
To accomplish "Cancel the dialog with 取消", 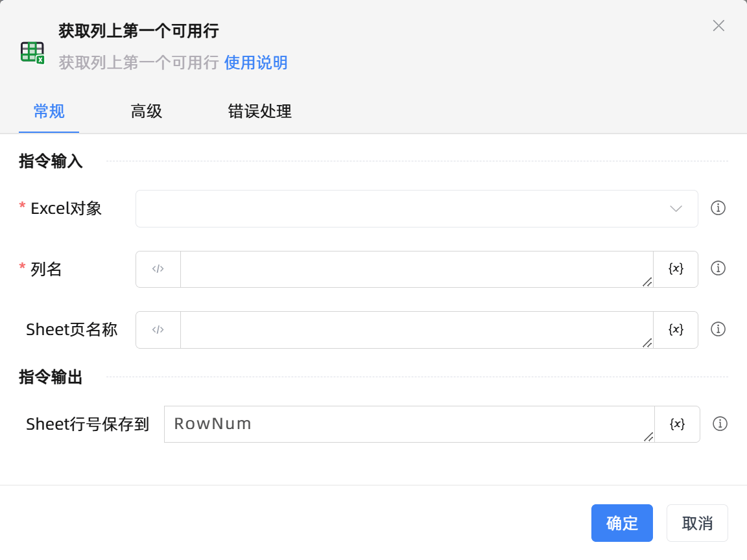I will 697,523.
